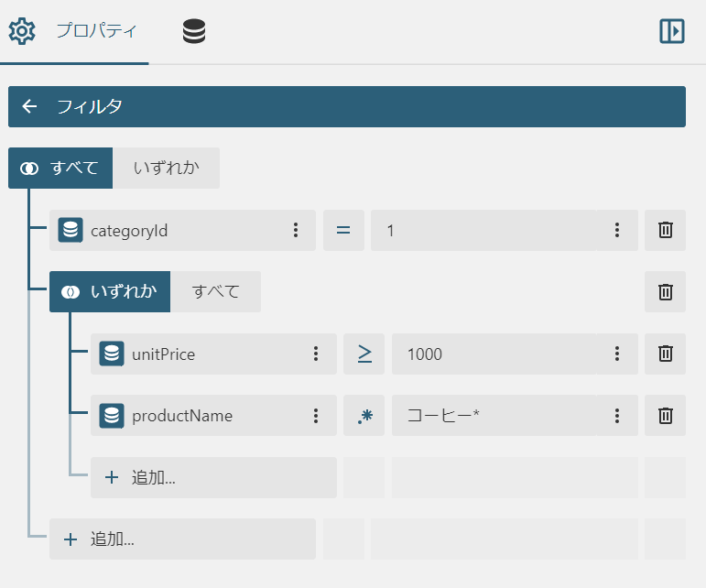Delete the unitPrice filter row
Image resolution: width=706 pixels, height=588 pixels.
[665, 354]
